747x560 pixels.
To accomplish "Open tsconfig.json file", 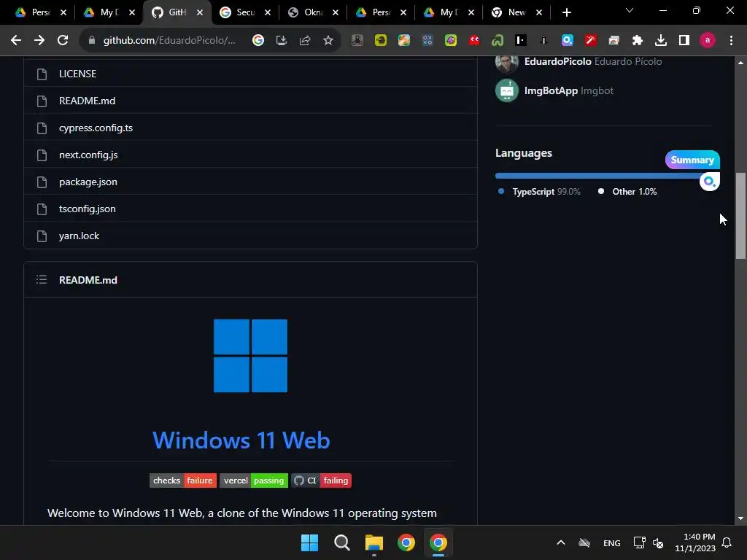I will (x=88, y=209).
